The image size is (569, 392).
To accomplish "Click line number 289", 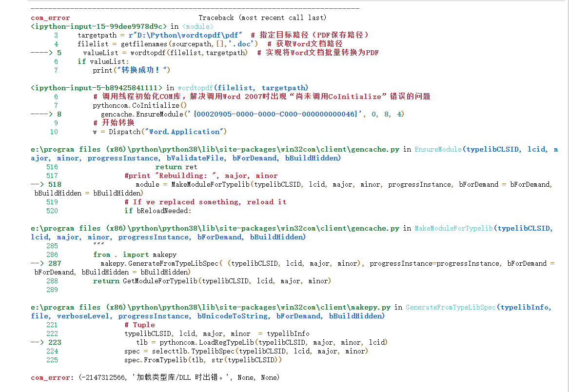I will pos(52,290).
